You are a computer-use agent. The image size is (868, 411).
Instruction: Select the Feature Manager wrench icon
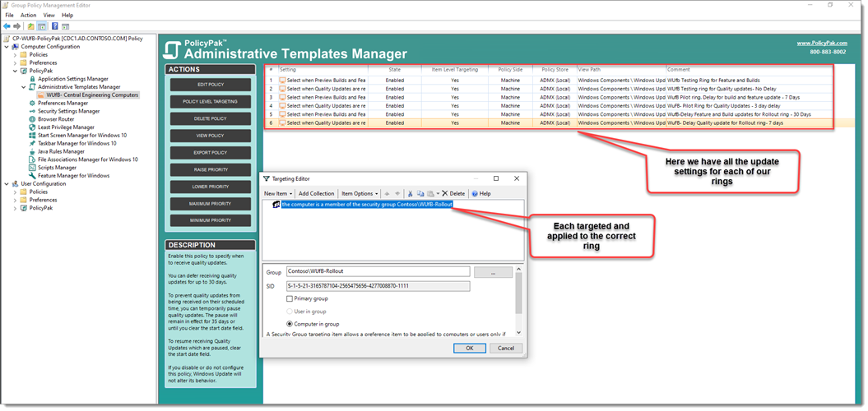33,175
